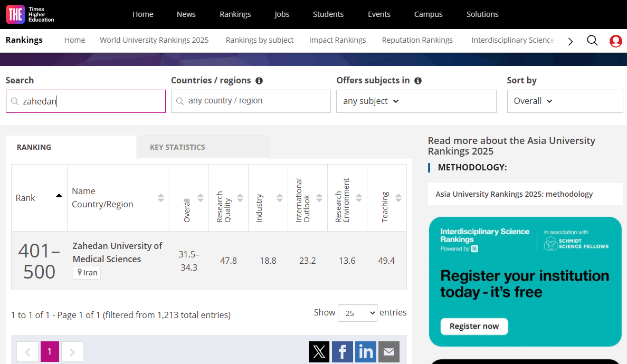Open the Solutions menu item
627x364 pixels.
coord(482,14)
